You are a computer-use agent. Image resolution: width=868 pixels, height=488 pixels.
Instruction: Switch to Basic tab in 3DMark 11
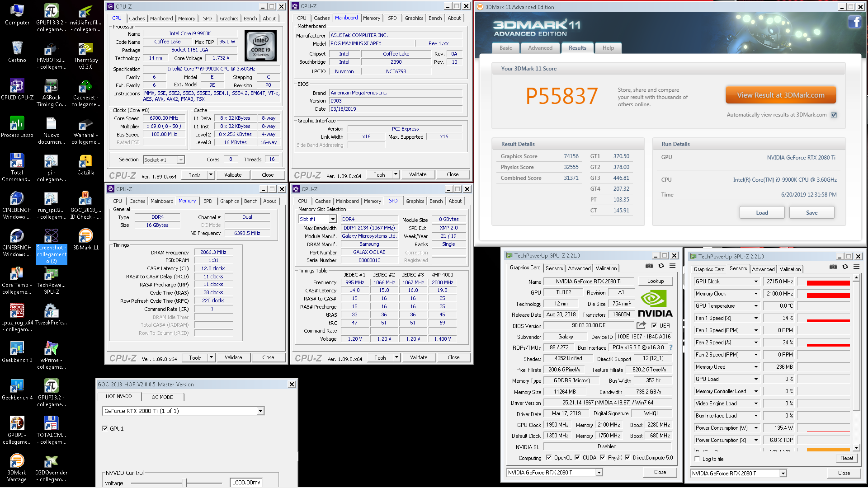click(x=505, y=48)
